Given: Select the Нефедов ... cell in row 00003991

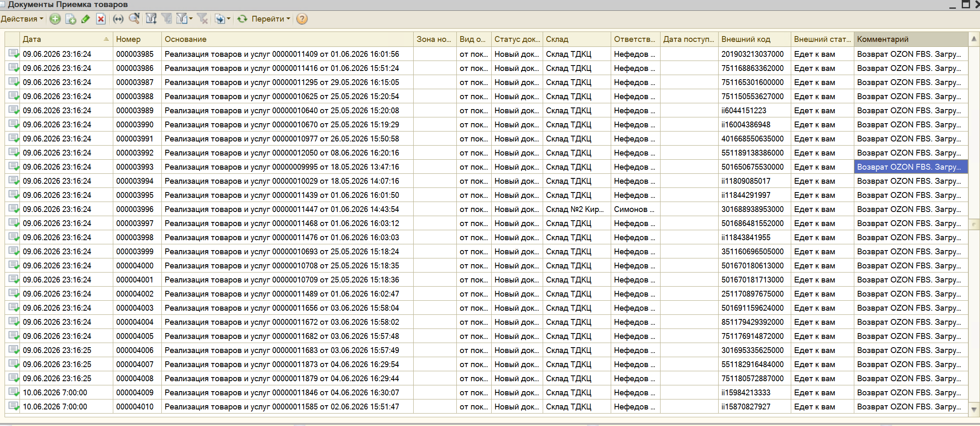Looking at the screenshot, I should pos(635,139).
